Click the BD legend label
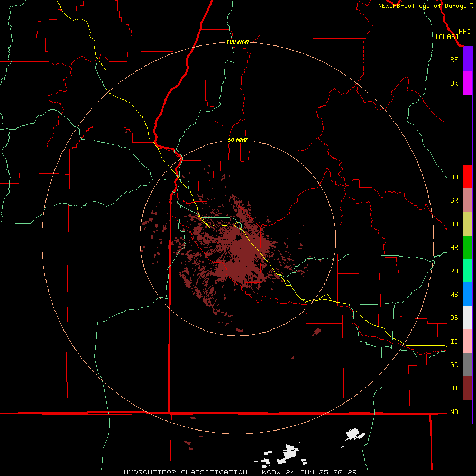 [x=454, y=224]
